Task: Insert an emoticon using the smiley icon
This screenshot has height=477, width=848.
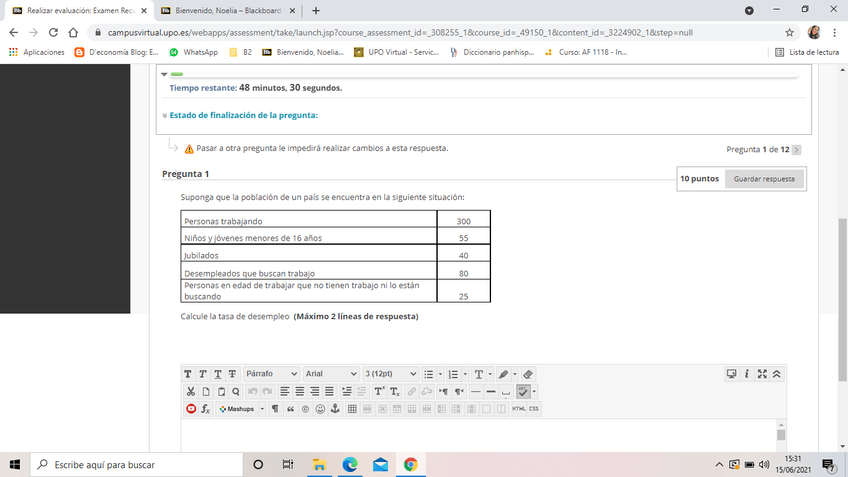Action: pos(320,409)
